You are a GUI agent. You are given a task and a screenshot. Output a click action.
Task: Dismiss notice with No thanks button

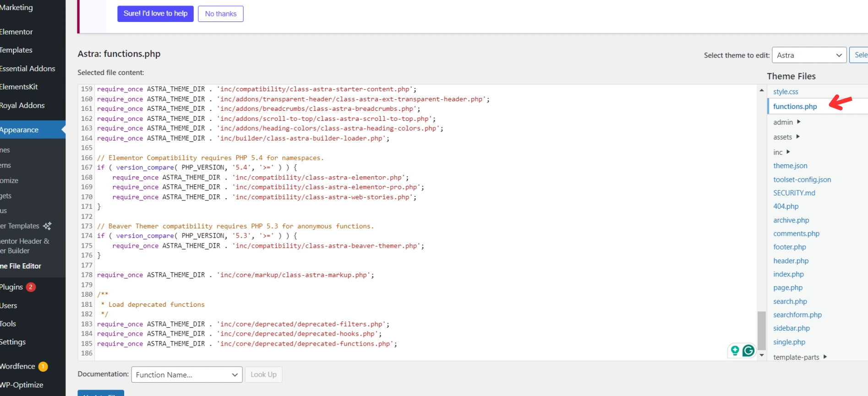(x=221, y=14)
